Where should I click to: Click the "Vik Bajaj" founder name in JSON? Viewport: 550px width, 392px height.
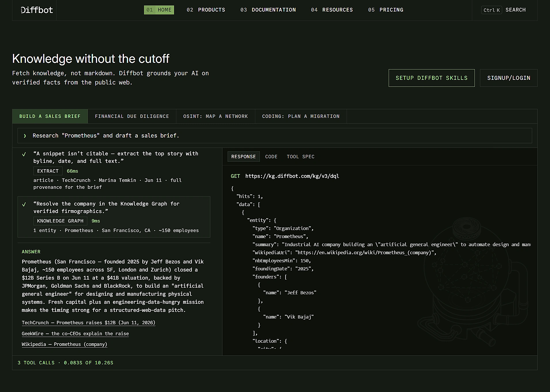coord(299,317)
